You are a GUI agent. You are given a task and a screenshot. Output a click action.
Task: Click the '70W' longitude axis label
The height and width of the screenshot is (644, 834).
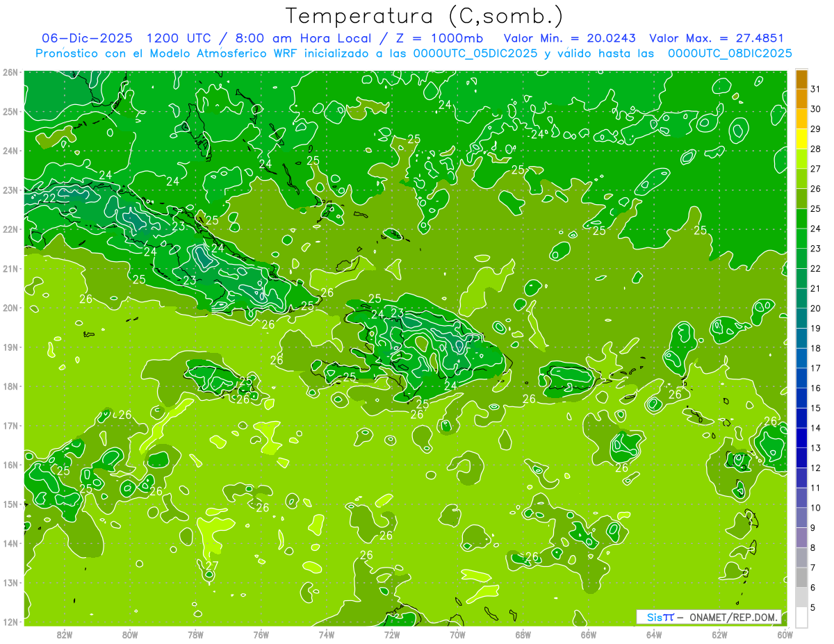[x=457, y=634]
